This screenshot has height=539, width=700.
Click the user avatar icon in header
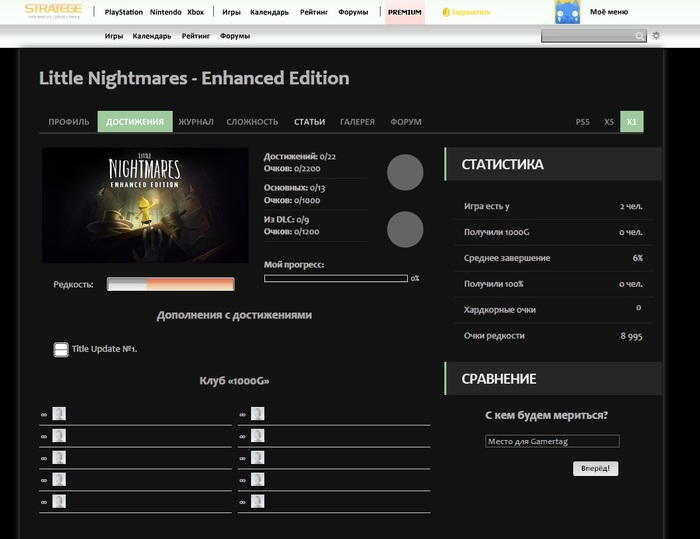[x=567, y=12]
